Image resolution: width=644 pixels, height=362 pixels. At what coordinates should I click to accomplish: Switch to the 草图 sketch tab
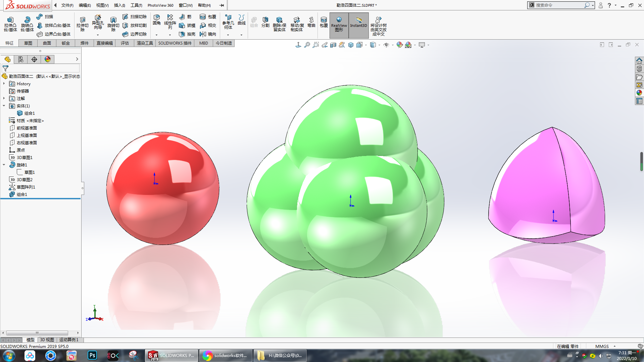(28, 43)
